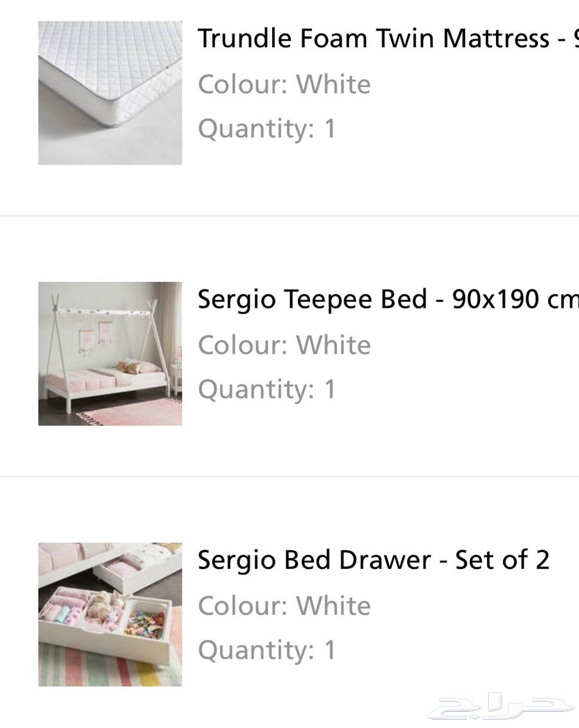Select the teepee bed Colour: White text
The height and width of the screenshot is (728, 579).
pyautogui.click(x=284, y=345)
